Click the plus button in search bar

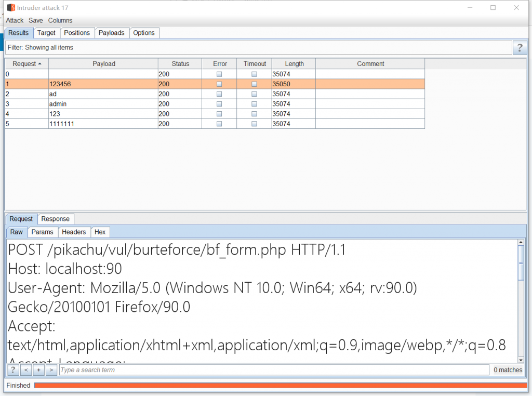[x=38, y=370]
